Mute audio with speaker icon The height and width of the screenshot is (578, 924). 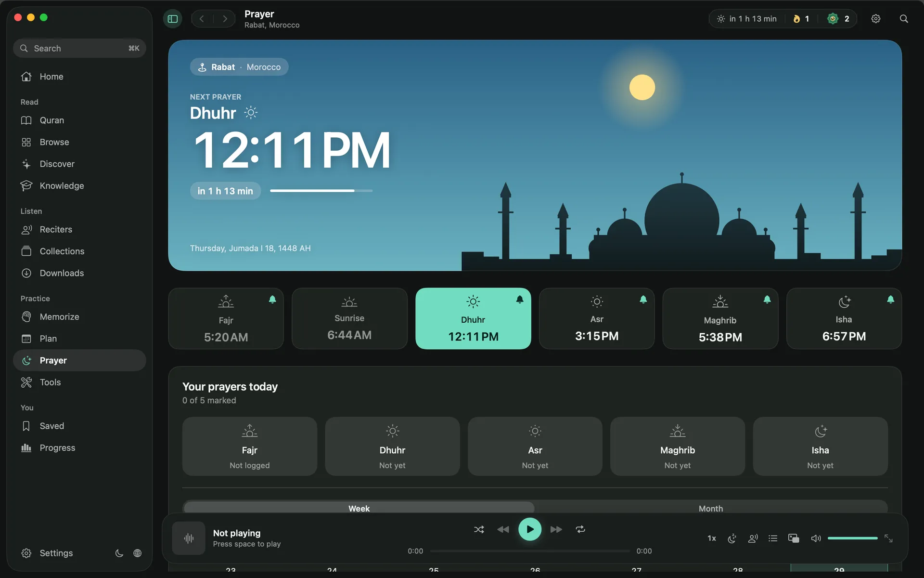[x=816, y=538]
